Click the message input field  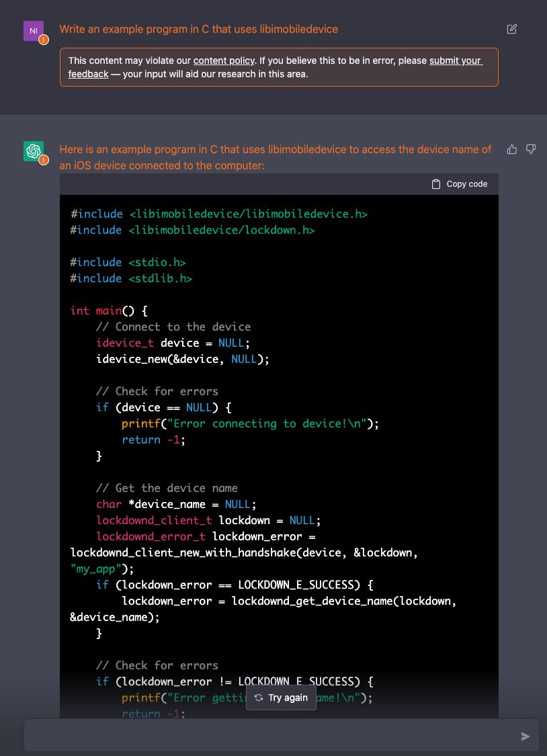point(269,734)
